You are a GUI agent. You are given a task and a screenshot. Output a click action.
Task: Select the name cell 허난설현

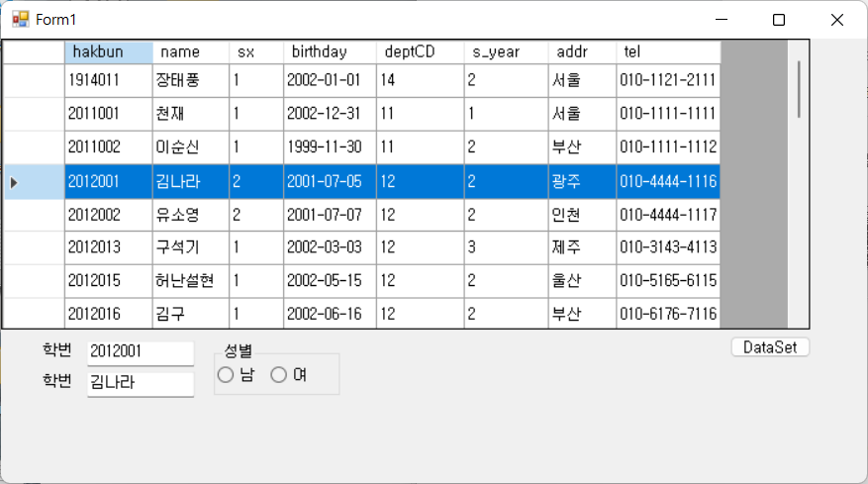pyautogui.click(x=191, y=281)
